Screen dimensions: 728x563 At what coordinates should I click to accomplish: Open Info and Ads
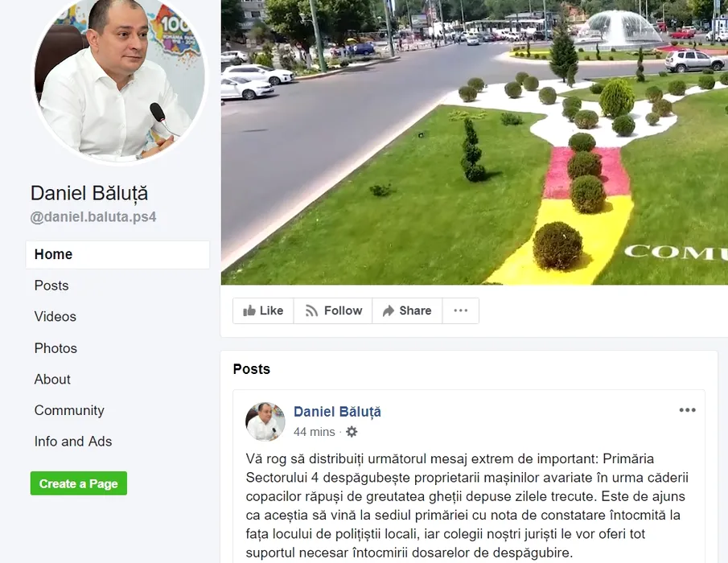(x=73, y=442)
